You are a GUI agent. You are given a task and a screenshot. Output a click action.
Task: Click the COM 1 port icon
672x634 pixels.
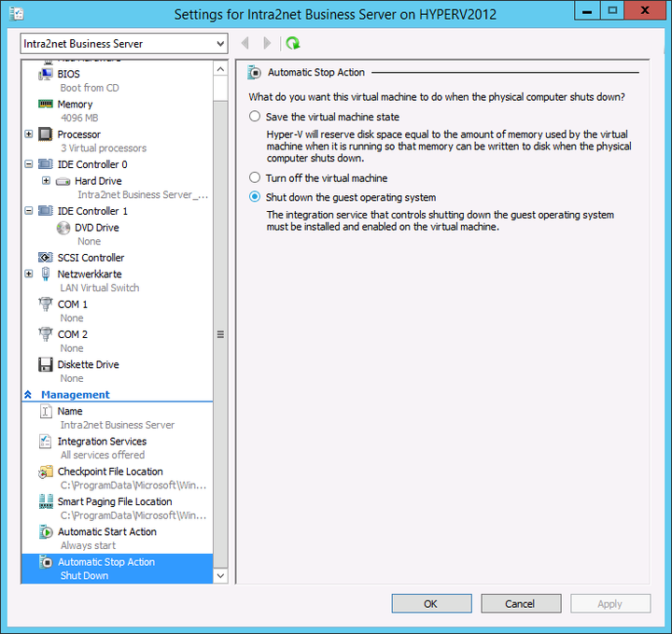tap(46, 303)
